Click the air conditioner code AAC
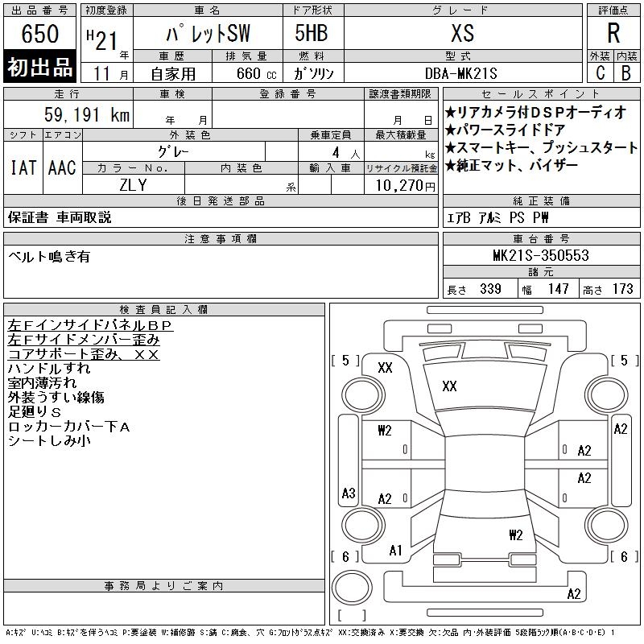This screenshot has width=644, height=644. click(62, 167)
